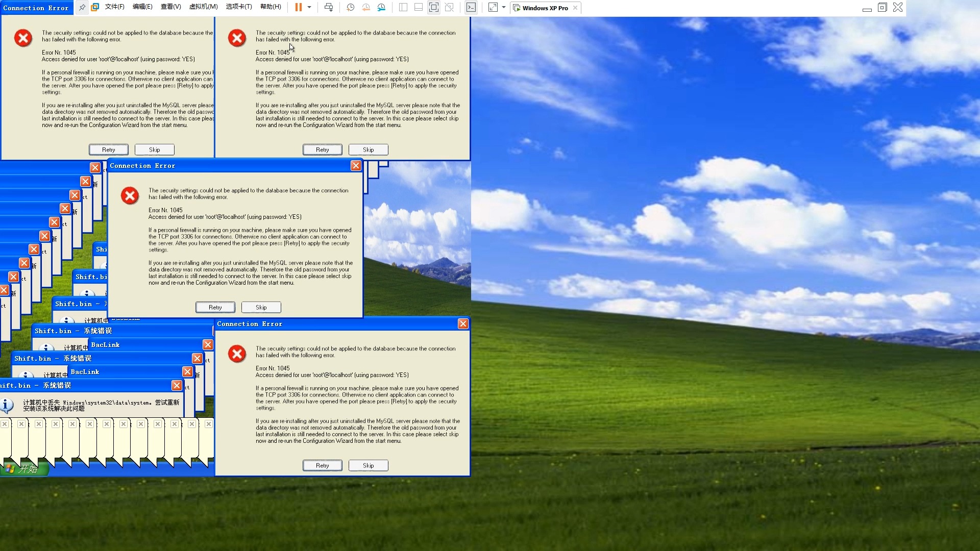Click Retry in the dialog with cut-off message text
The image size is (980, 551).
pos(109,149)
